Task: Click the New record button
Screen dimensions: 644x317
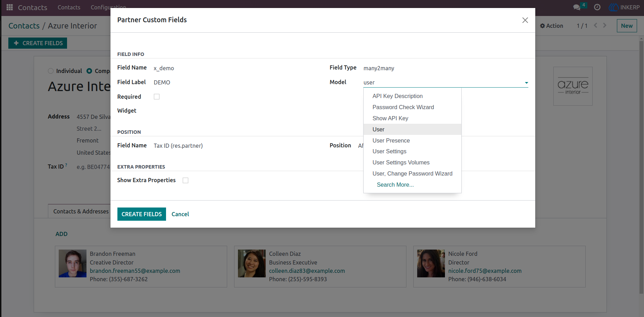Action: [x=627, y=26]
